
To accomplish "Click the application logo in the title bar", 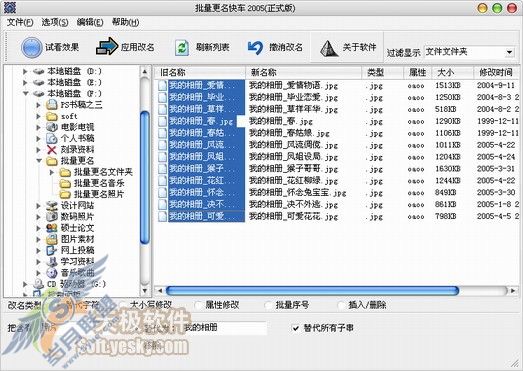I will [x=10, y=8].
